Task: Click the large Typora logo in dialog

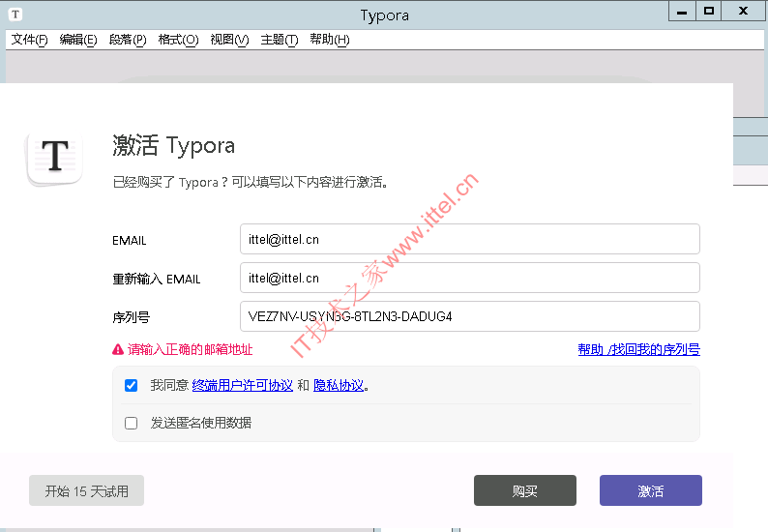Action: click(x=55, y=158)
